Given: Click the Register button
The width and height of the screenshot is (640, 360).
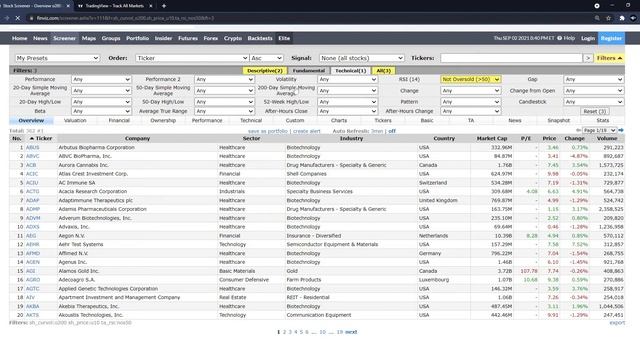Looking at the screenshot, I should point(611,38).
